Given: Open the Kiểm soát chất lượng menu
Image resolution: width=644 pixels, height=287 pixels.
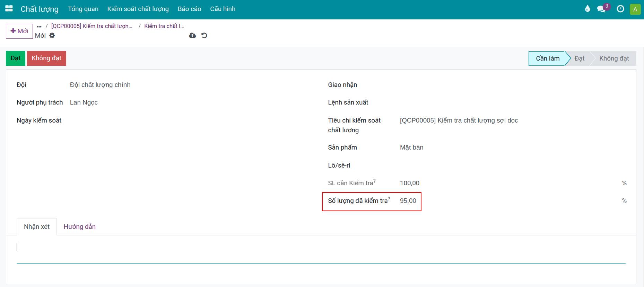Looking at the screenshot, I should click(x=138, y=9).
